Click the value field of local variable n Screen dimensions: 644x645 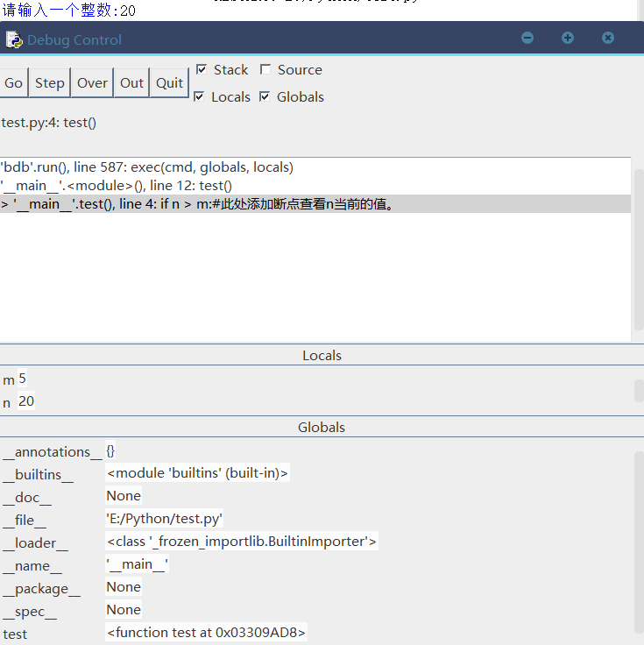[26, 401]
